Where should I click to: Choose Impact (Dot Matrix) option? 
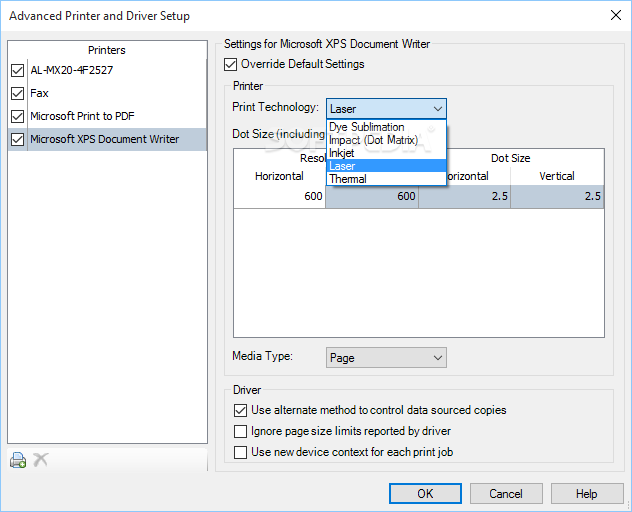(x=386, y=140)
